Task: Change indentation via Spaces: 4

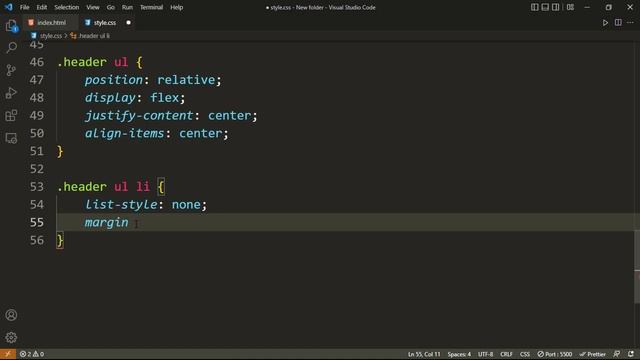Action: [459, 354]
